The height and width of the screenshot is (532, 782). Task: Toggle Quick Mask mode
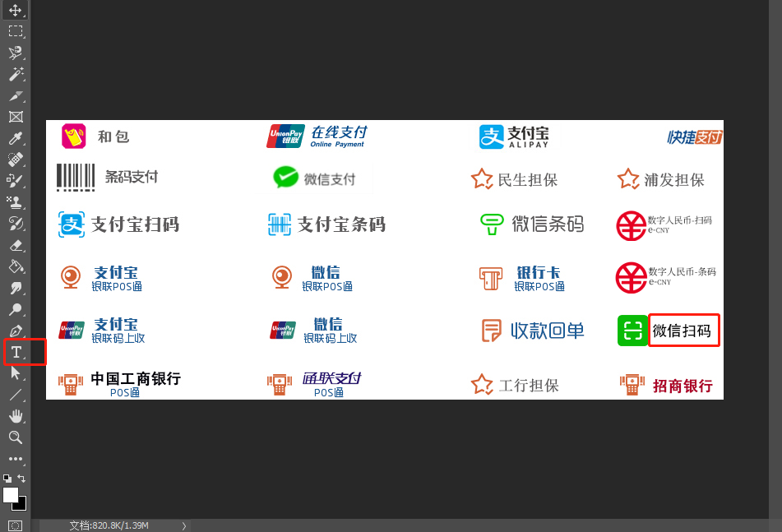pos(16,525)
